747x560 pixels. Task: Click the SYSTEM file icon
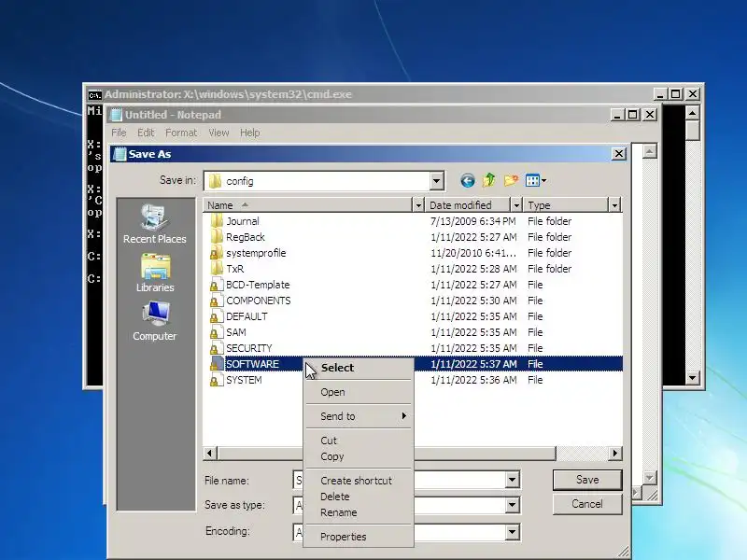click(217, 380)
